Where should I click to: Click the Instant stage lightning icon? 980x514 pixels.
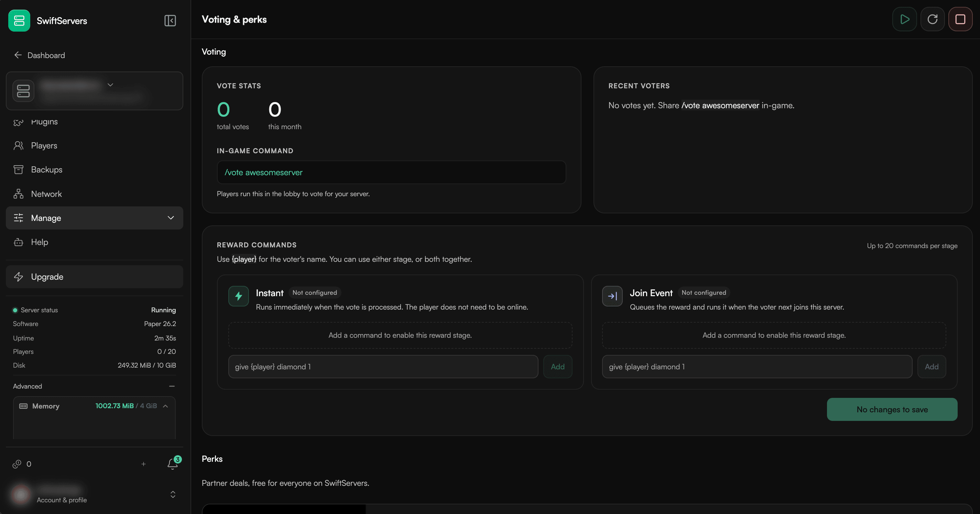pyautogui.click(x=239, y=296)
